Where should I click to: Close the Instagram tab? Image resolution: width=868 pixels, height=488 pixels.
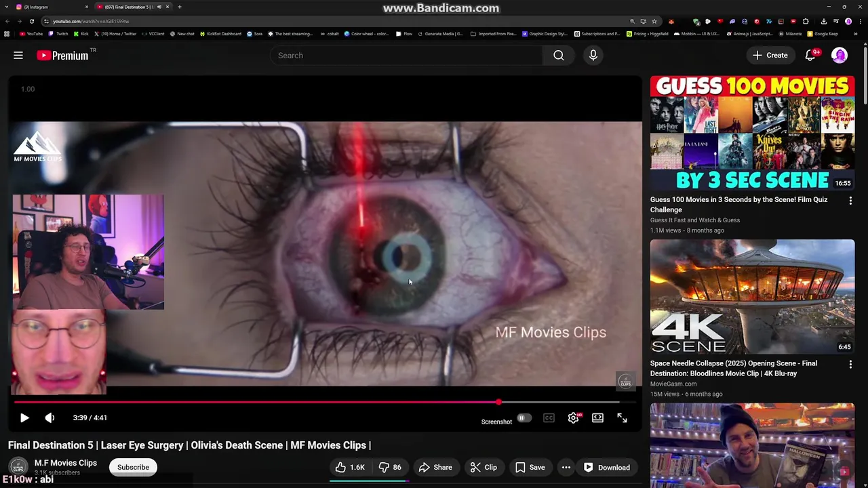[x=87, y=7]
